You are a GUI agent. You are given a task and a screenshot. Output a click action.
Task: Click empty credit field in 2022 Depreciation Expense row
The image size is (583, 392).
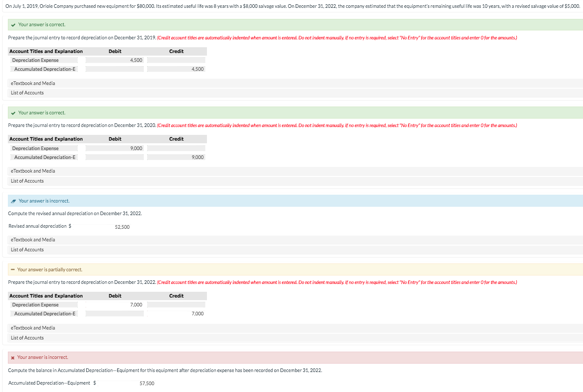pos(176,305)
